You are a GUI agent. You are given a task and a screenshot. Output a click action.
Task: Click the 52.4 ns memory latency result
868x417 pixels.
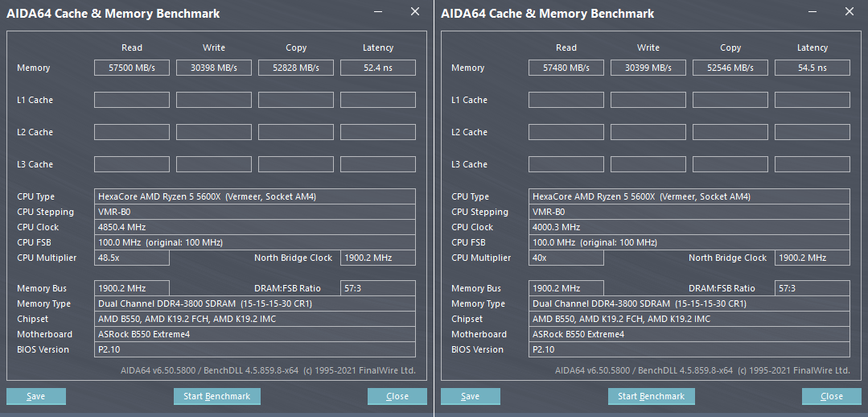378,68
